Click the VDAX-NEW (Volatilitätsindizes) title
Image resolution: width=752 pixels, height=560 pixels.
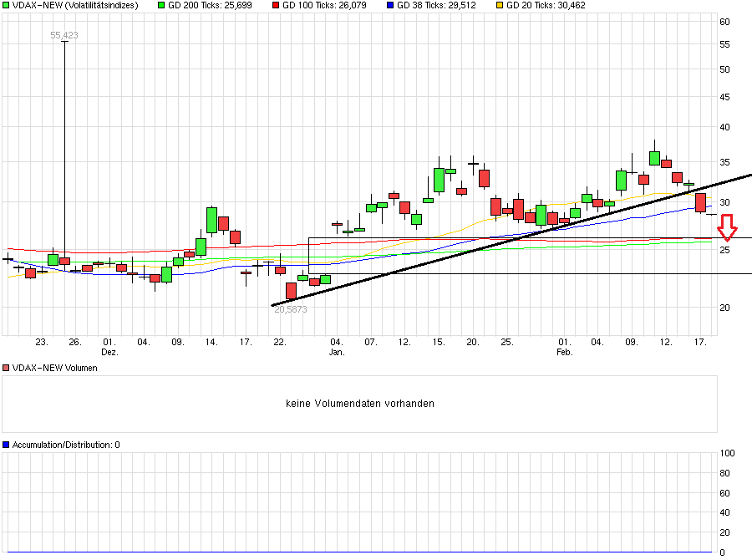pos(75,5)
